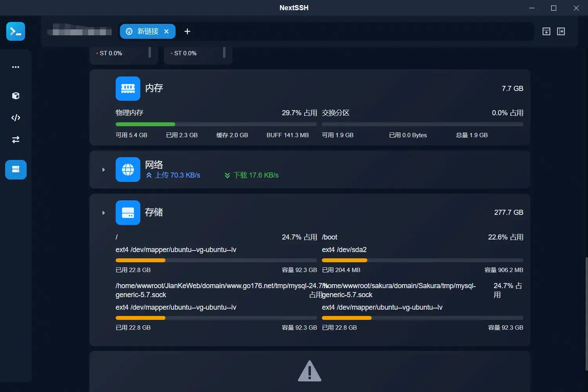Click the sakura mysql sock mount path
Image resolution: width=588 pixels, height=392 pixels.
(399, 290)
